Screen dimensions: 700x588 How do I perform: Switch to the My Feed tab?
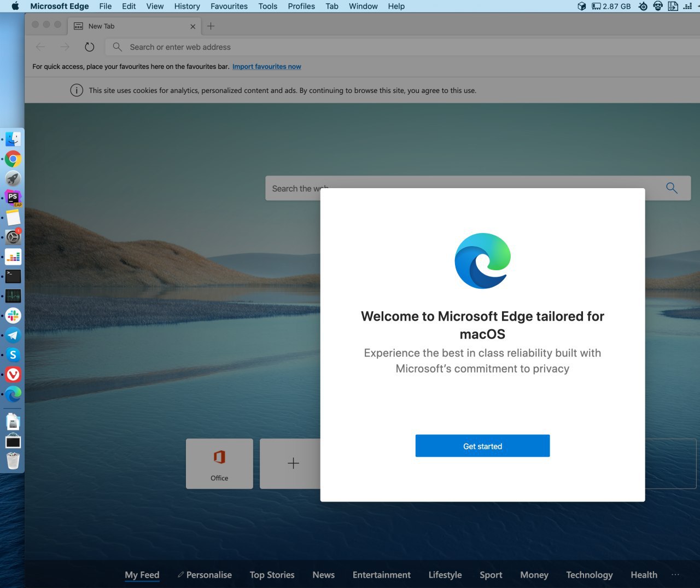tap(142, 575)
